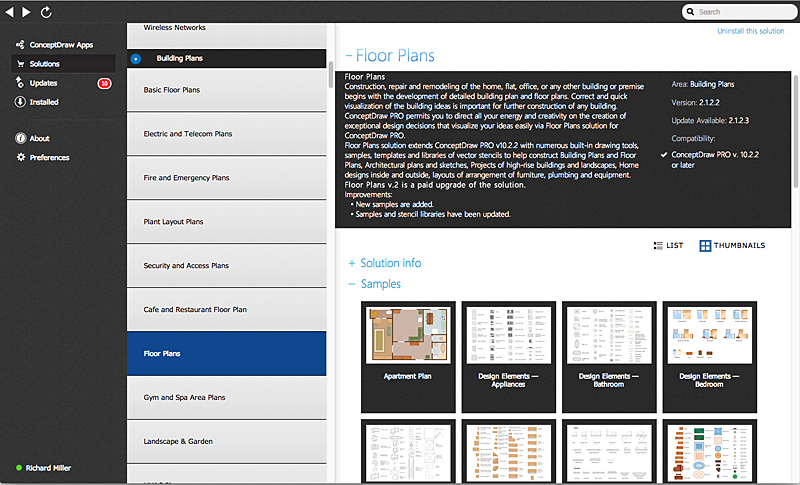Click the search magnifier icon
This screenshot has height=485, width=800.
(x=690, y=12)
